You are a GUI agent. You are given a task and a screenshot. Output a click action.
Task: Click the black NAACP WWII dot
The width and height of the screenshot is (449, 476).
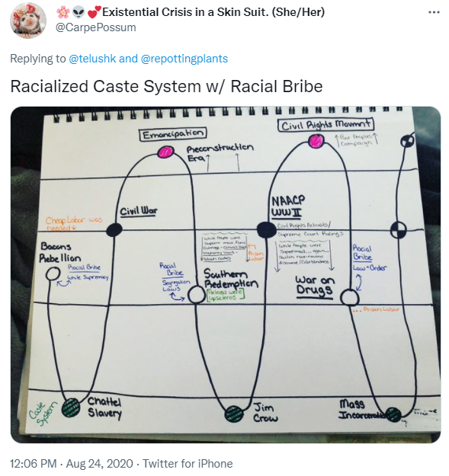tap(266, 230)
